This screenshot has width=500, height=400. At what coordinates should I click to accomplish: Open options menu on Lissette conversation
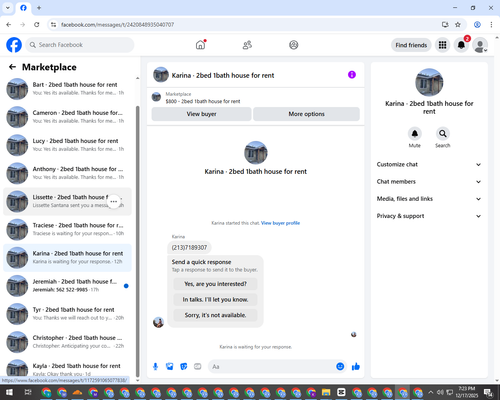(x=114, y=201)
